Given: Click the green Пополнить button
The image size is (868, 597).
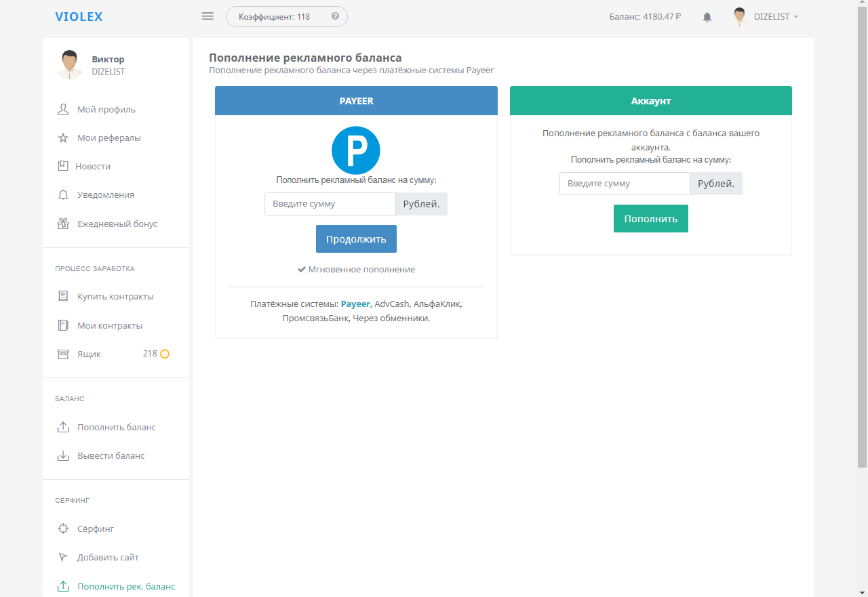Looking at the screenshot, I should pos(651,219).
